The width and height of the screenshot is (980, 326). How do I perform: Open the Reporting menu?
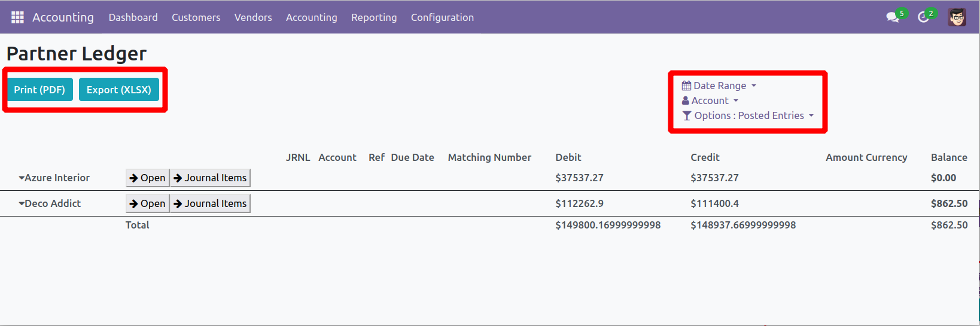coord(374,17)
